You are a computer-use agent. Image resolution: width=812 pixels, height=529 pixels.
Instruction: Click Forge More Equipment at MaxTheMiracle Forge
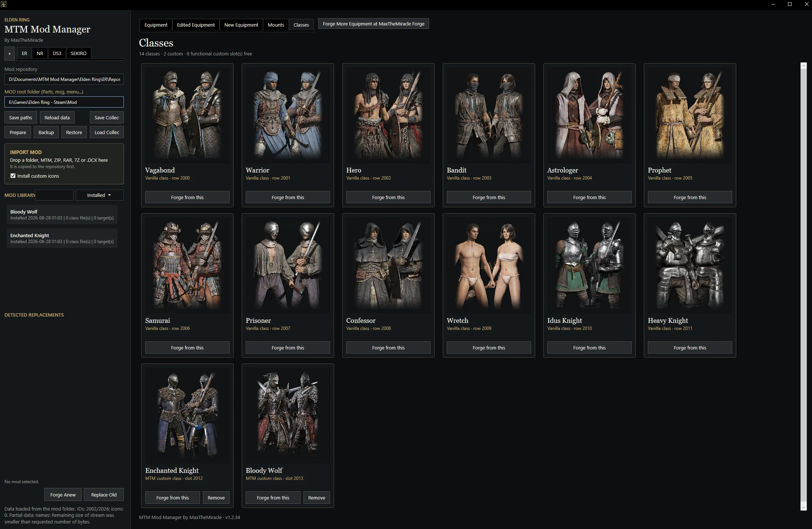pyautogui.click(x=374, y=24)
